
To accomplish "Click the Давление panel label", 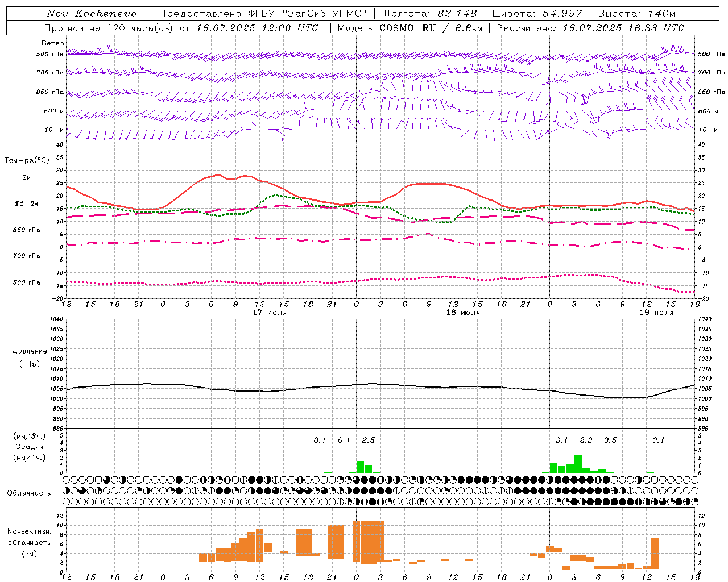I will coord(29,351).
